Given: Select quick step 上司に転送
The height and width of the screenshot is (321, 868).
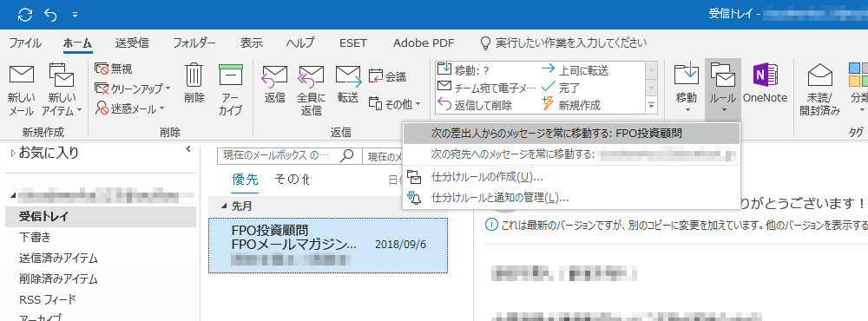Looking at the screenshot, I should pos(575,70).
